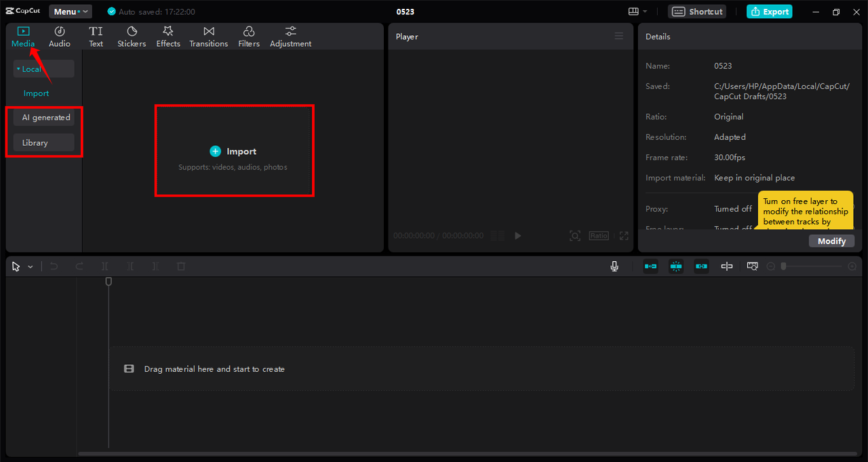Toggle clip linkage

(x=701, y=267)
